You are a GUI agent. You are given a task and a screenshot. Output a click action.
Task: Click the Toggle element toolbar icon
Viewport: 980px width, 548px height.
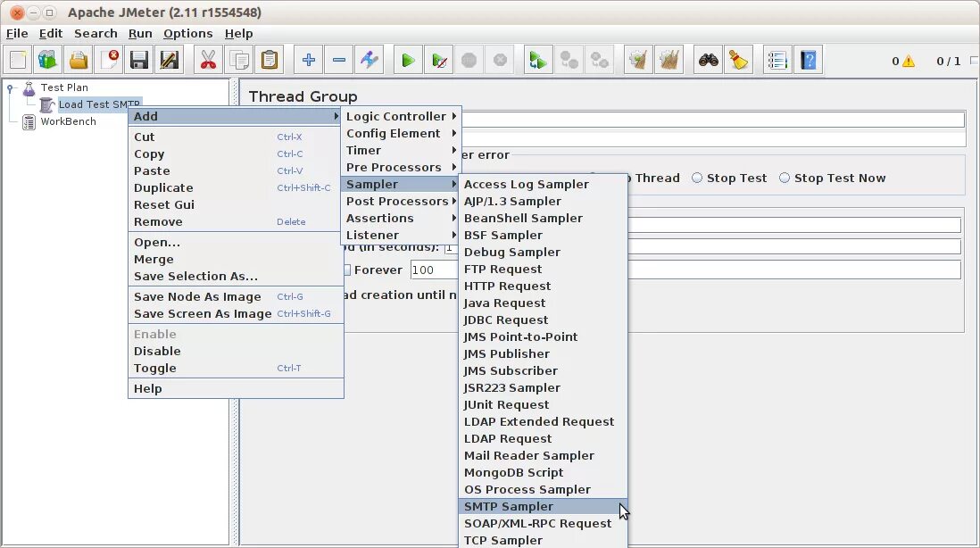tap(370, 61)
